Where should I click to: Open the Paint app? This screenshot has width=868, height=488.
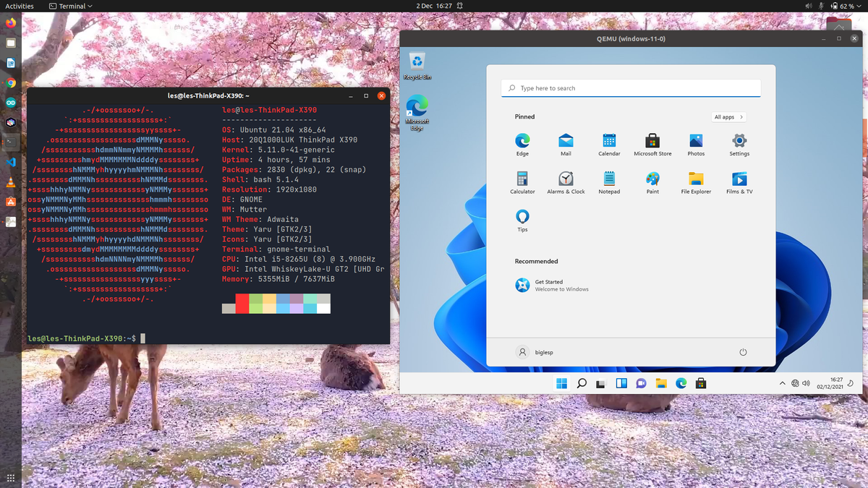(652, 181)
